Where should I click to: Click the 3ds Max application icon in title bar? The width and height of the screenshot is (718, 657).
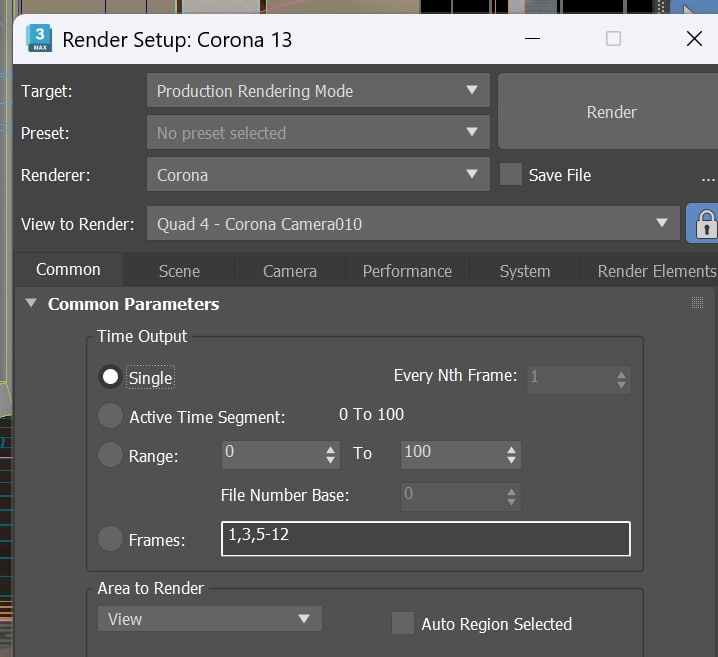pyautogui.click(x=39, y=38)
